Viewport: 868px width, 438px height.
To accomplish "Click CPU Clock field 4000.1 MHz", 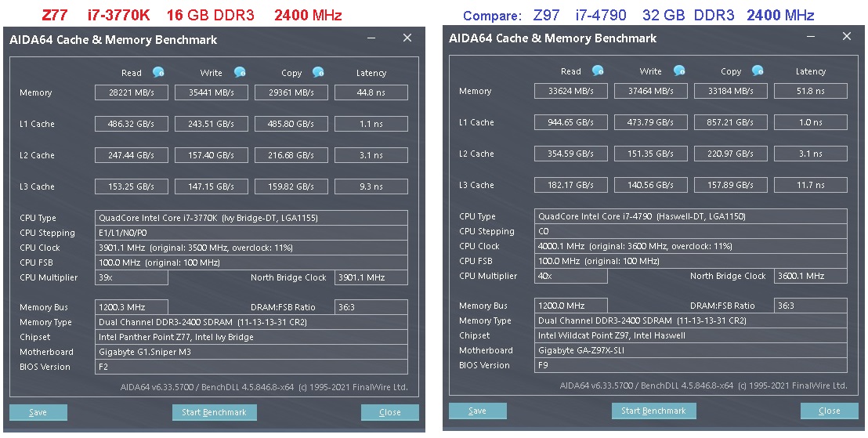I will (691, 246).
